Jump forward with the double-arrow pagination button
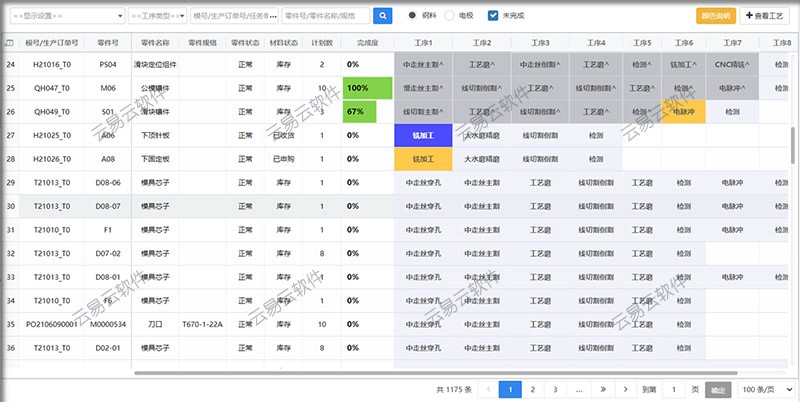 (x=603, y=390)
